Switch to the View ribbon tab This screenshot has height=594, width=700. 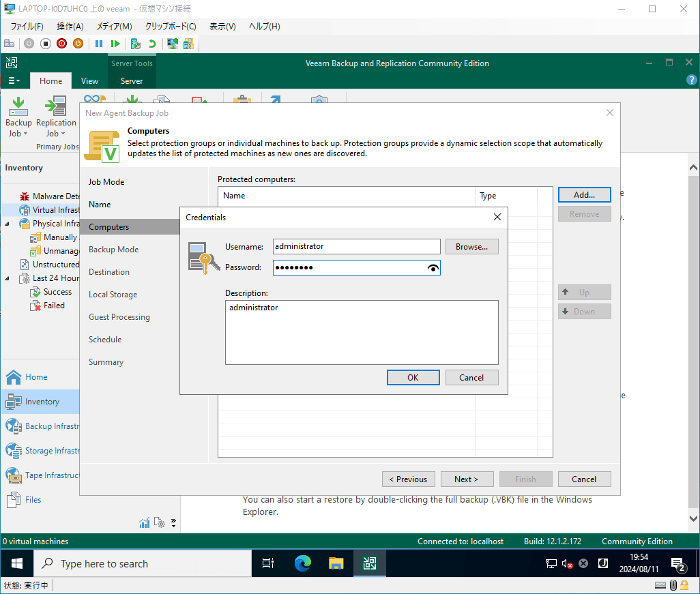tap(89, 80)
